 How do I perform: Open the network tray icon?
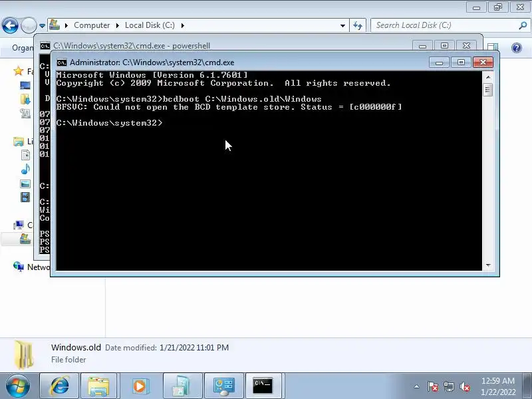449,386
